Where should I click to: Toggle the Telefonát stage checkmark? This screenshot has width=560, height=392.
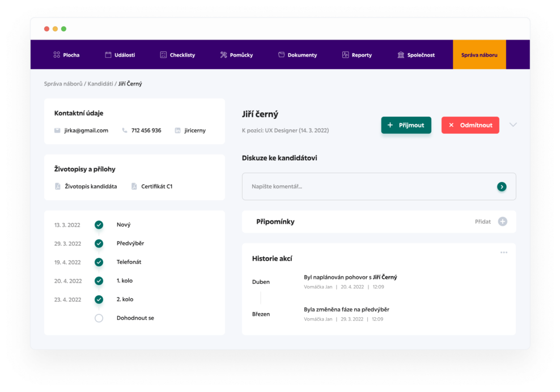coord(99,262)
